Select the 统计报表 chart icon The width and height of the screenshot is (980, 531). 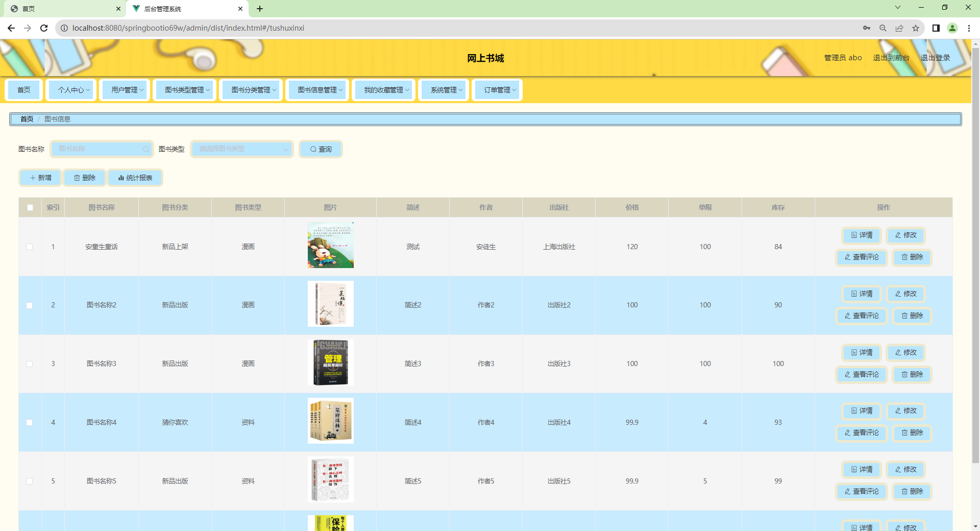121,178
